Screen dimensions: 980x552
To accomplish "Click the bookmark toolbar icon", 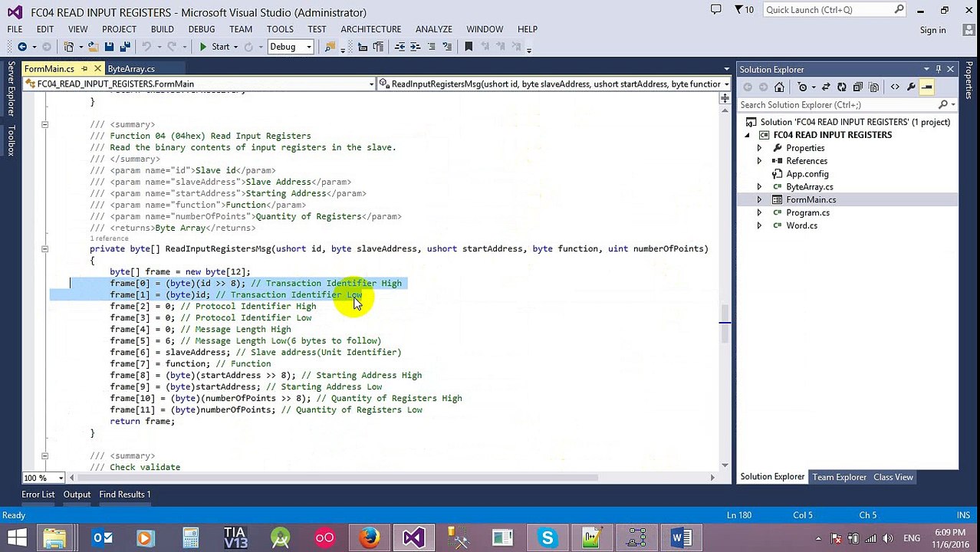I will 469,47.
